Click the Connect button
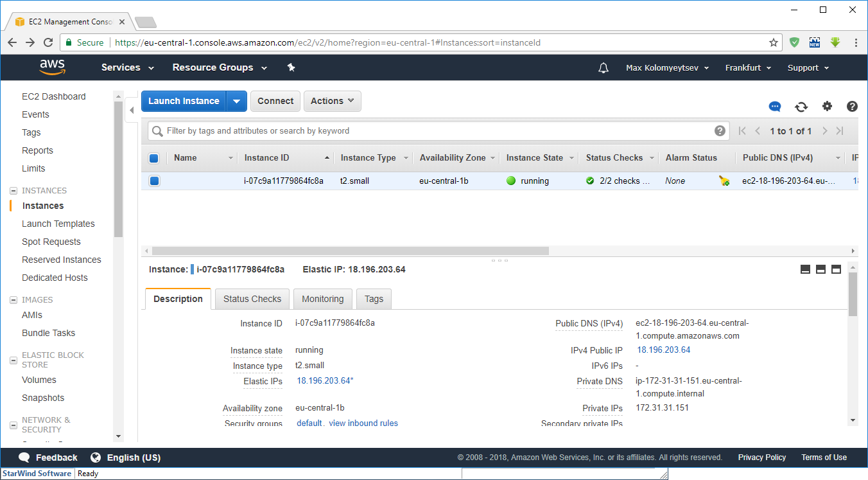The height and width of the screenshot is (480, 868). pyautogui.click(x=275, y=101)
